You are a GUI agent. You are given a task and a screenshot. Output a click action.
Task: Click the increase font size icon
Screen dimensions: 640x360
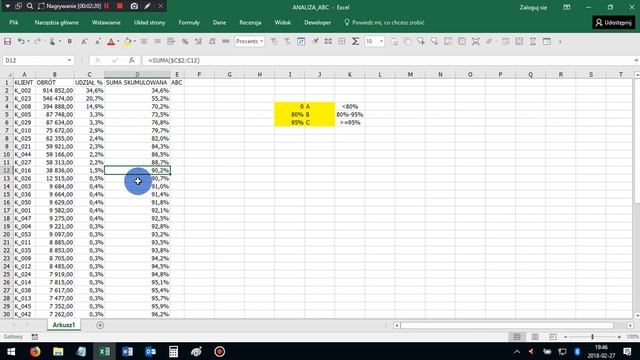point(84,41)
